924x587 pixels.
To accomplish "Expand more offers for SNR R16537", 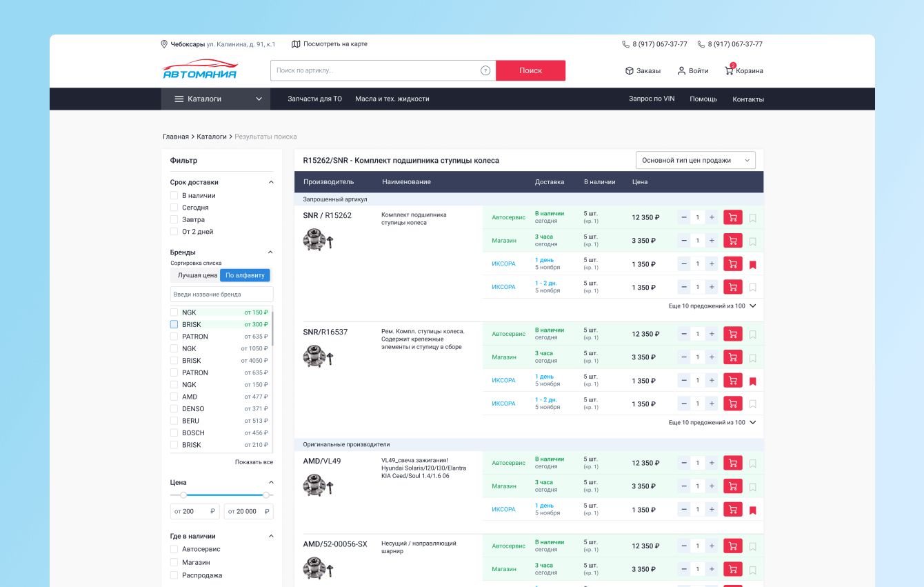I will point(712,422).
